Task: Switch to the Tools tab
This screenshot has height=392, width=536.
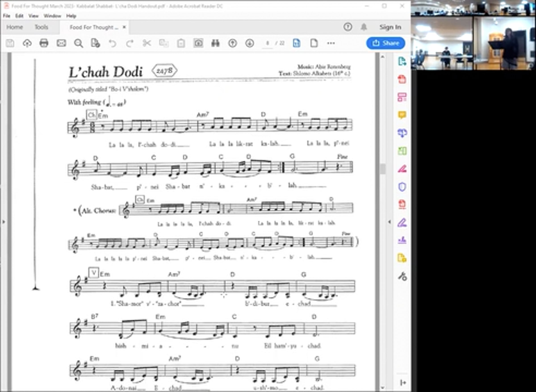Action: pos(41,27)
